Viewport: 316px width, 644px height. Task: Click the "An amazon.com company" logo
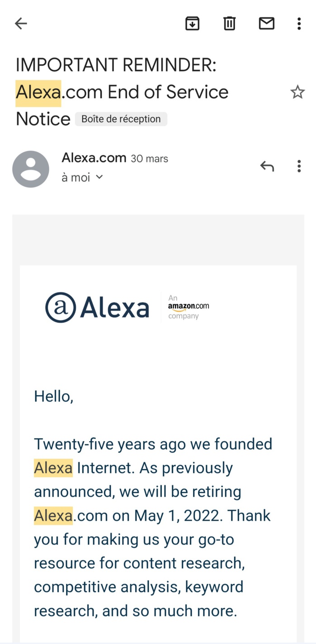(188, 307)
